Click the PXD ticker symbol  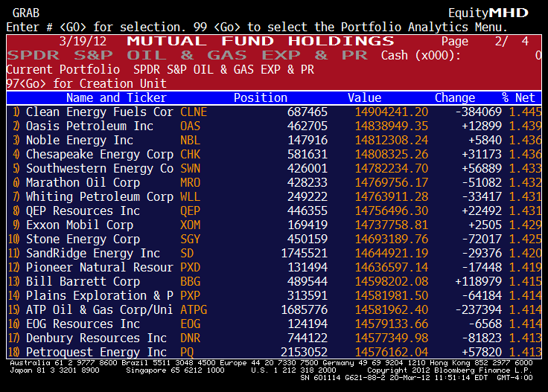[x=190, y=267]
